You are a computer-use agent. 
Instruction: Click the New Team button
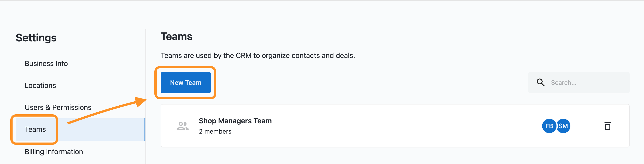(x=186, y=83)
